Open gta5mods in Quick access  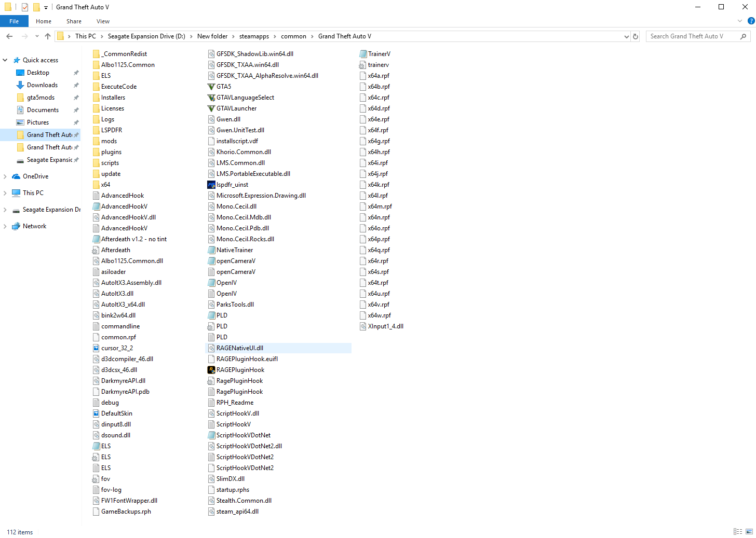point(40,98)
